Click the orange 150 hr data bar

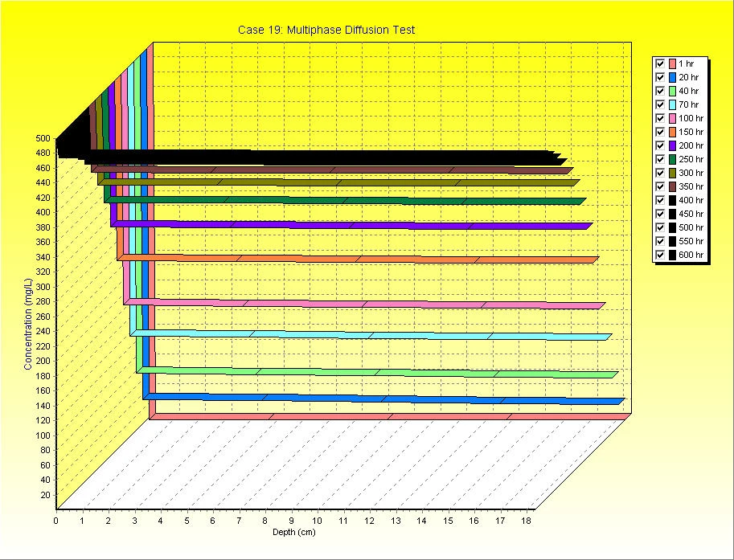coord(358,258)
